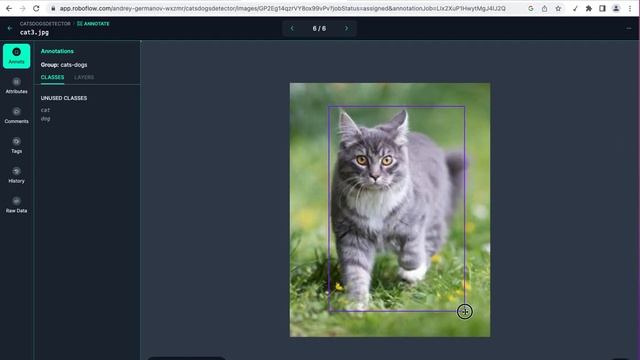The image size is (640, 360).
Task: Open the Annotate sidebar panel
Action: tap(16, 56)
